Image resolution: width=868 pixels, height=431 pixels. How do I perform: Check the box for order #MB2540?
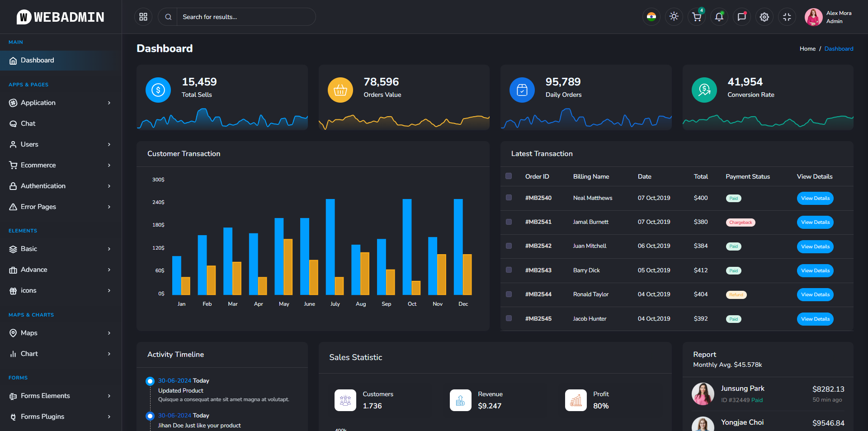[509, 198]
